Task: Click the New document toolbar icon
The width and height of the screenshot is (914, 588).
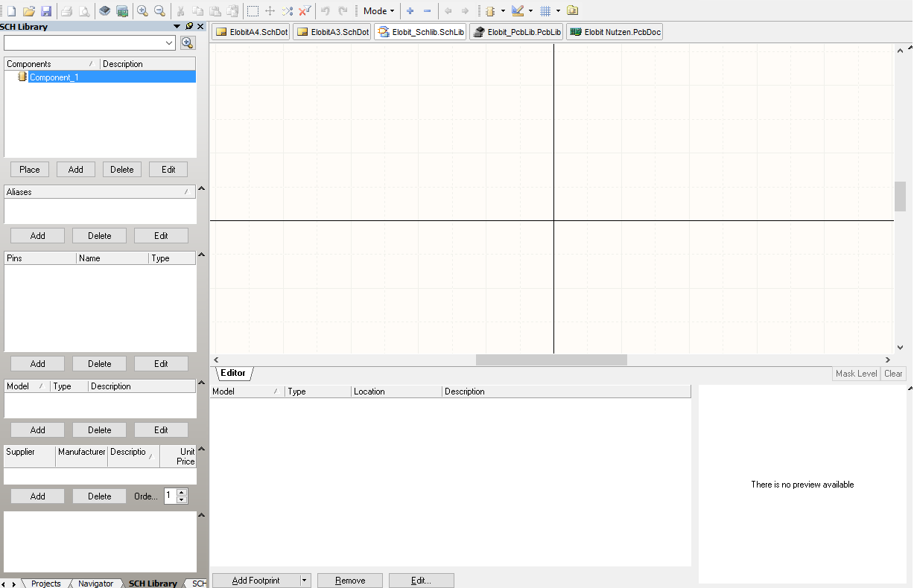Action: pyautogui.click(x=11, y=11)
